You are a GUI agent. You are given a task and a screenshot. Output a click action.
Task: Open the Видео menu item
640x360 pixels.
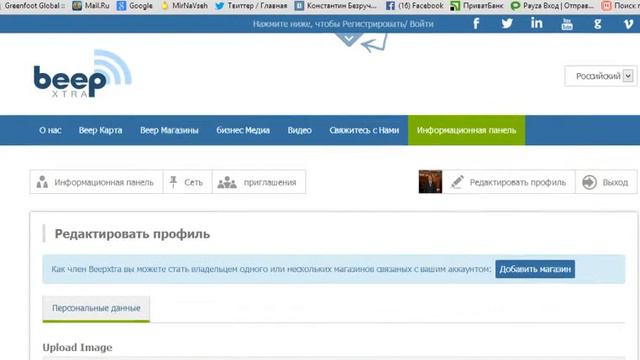click(x=299, y=130)
